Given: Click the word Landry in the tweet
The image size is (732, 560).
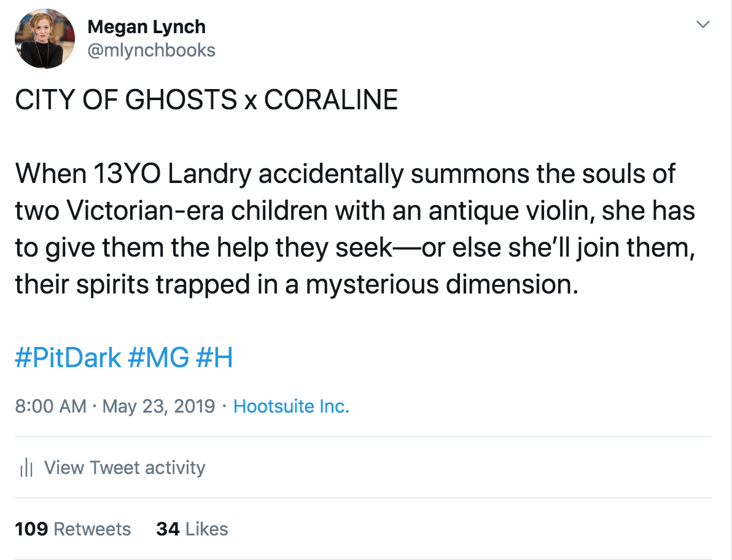Looking at the screenshot, I should pyautogui.click(x=209, y=174).
